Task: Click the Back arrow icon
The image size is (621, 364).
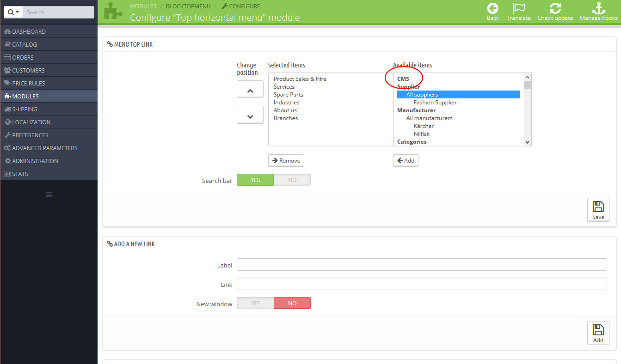Action: (x=493, y=8)
